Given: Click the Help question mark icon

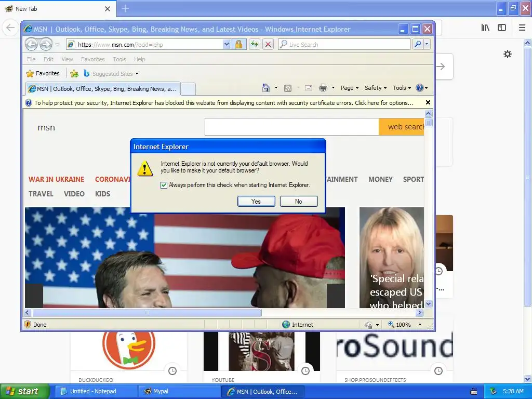Looking at the screenshot, I should [x=420, y=88].
